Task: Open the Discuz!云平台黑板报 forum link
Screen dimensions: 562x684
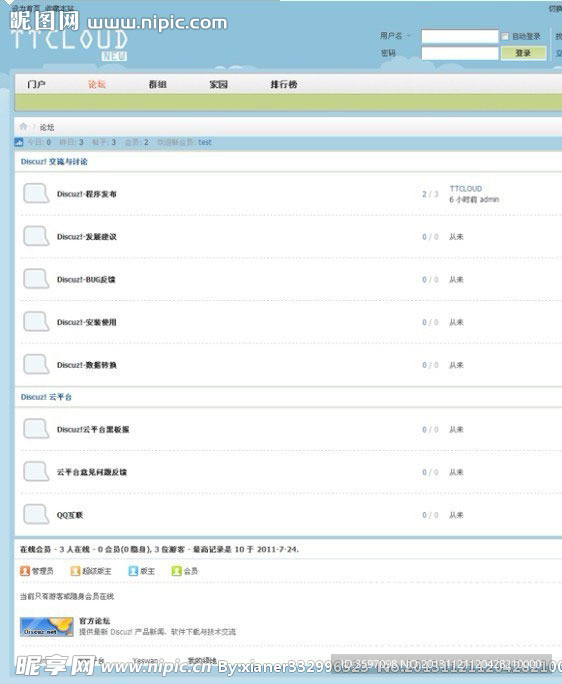Action: pyautogui.click(x=93, y=429)
